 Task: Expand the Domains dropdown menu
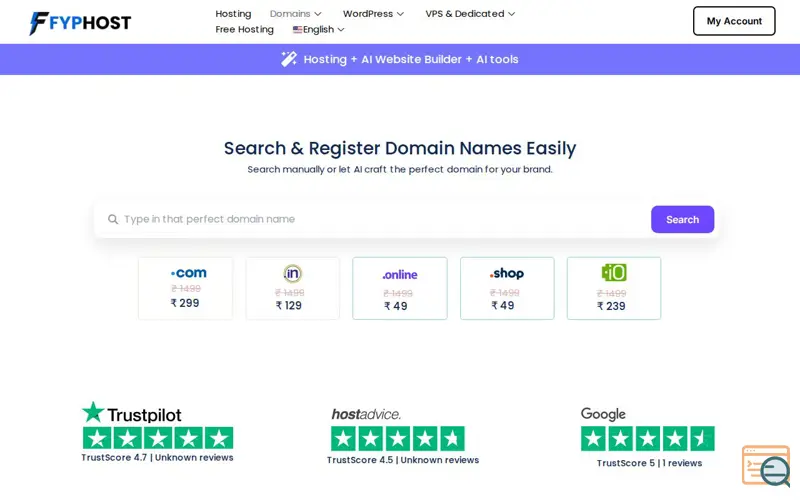[x=295, y=14]
